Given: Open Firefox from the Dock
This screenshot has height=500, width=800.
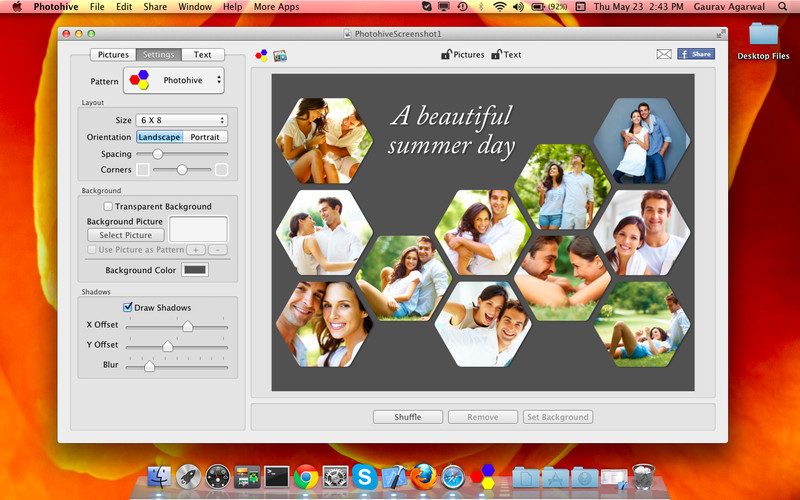Looking at the screenshot, I should [x=423, y=477].
